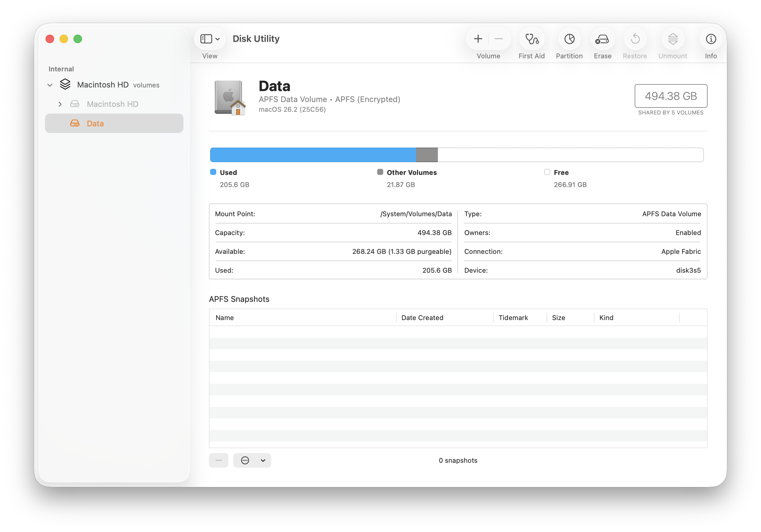
Task: Toggle the Used storage legend indicator
Action: 213,172
